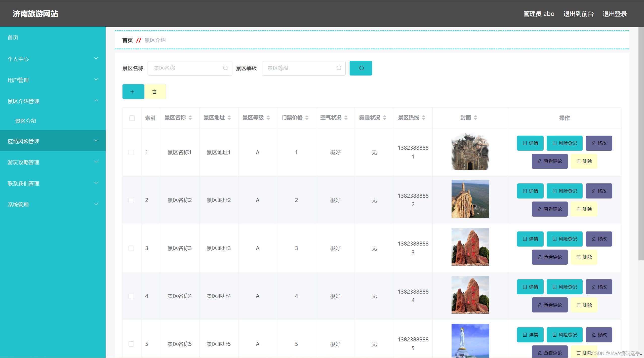The width and height of the screenshot is (644, 358).
Task: Open 风险登记 for 景区名称1
Action: tap(564, 143)
